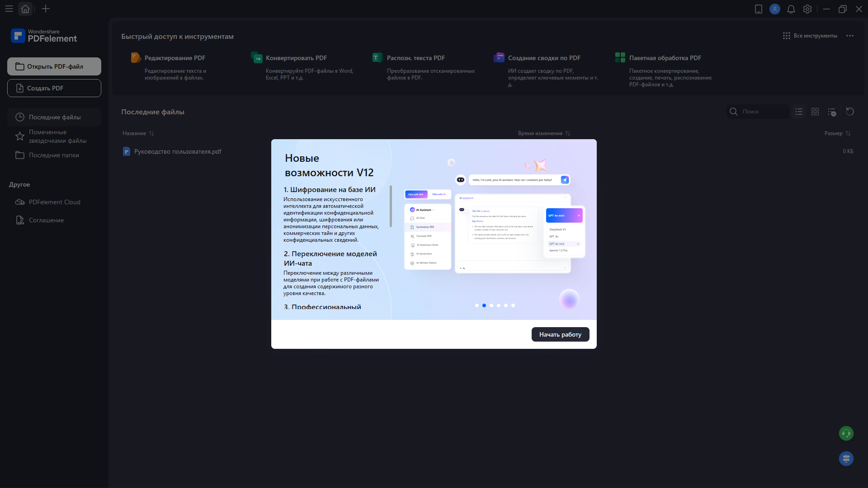Open the notifications bell icon

point(791,9)
